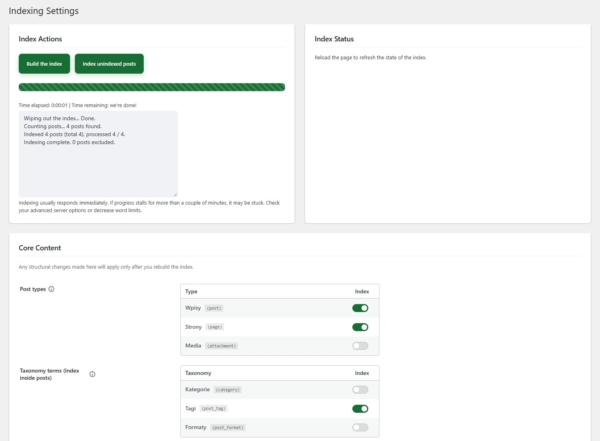Toggle indexing for Strony (page)
Viewport: 600px width, 441px height.
pos(360,327)
